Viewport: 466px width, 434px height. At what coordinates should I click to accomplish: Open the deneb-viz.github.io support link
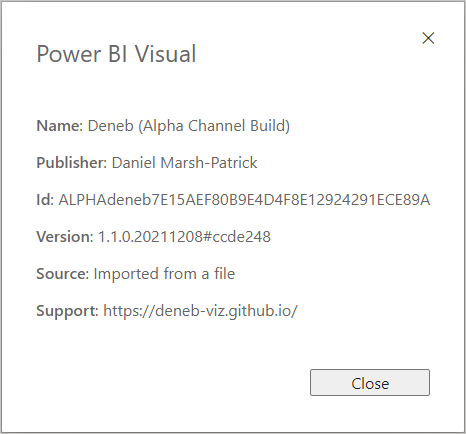[200, 311]
